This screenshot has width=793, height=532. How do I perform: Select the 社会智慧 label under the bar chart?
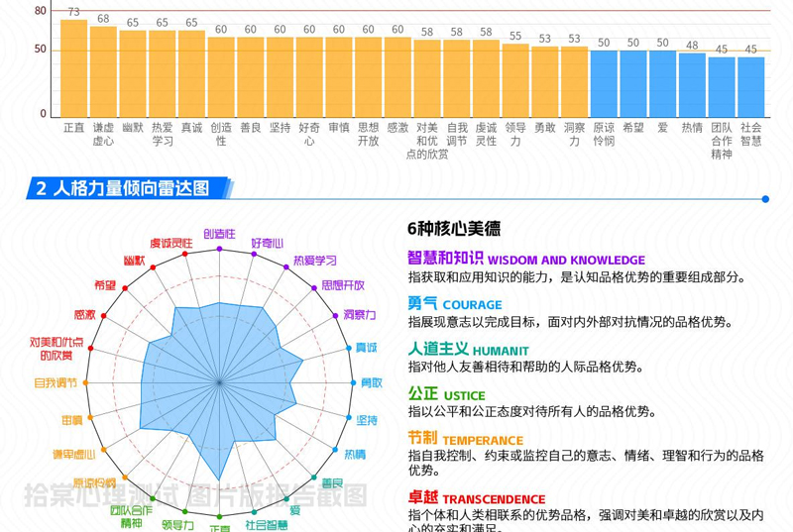tap(751, 135)
